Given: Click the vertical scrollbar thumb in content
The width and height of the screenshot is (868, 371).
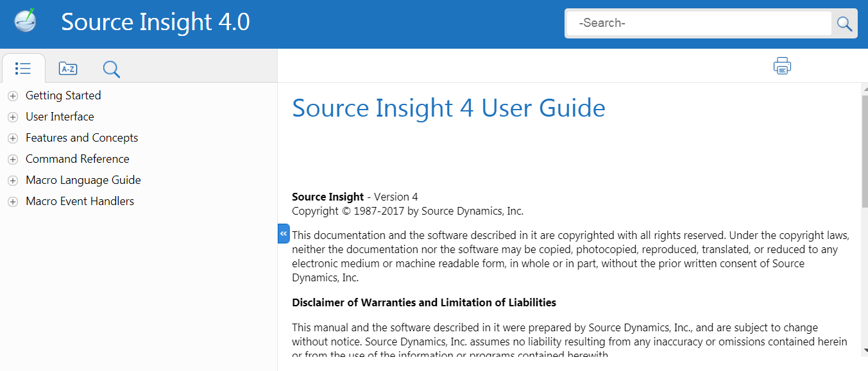Looking at the screenshot, I should (x=865, y=151).
